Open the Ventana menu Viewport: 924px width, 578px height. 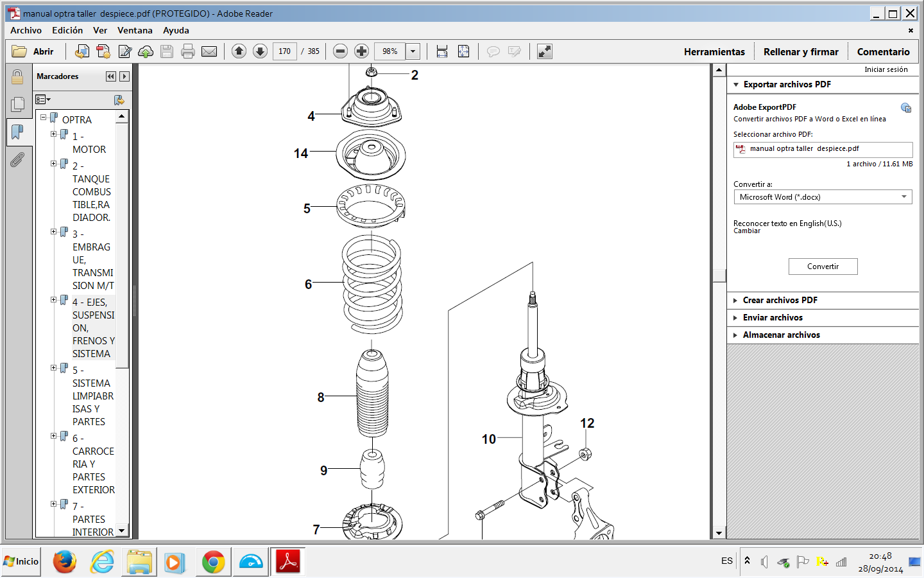[x=135, y=30]
